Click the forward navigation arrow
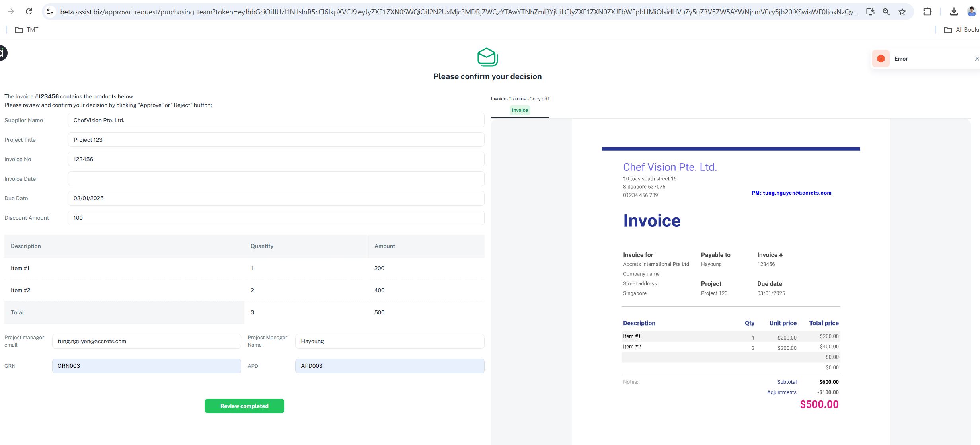 tap(11, 12)
